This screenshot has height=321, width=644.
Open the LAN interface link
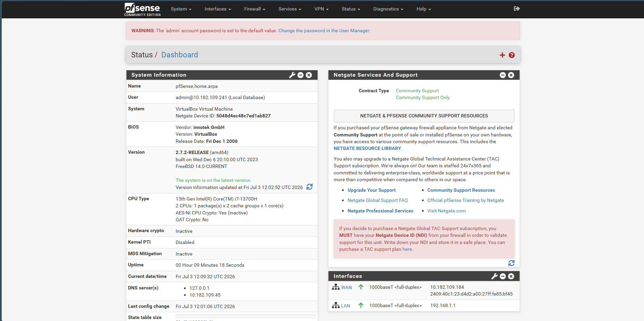point(345,306)
